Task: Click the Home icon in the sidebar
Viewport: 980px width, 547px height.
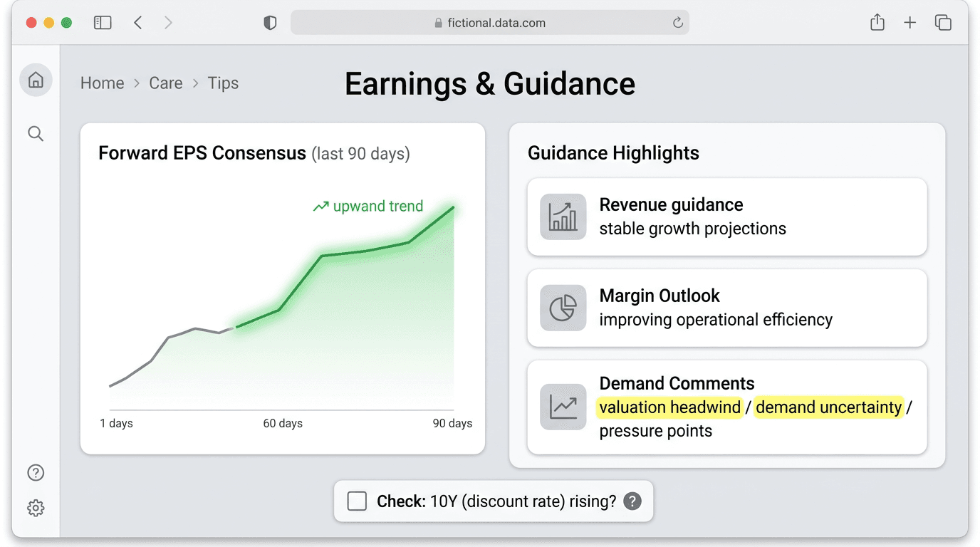Action: coord(36,80)
